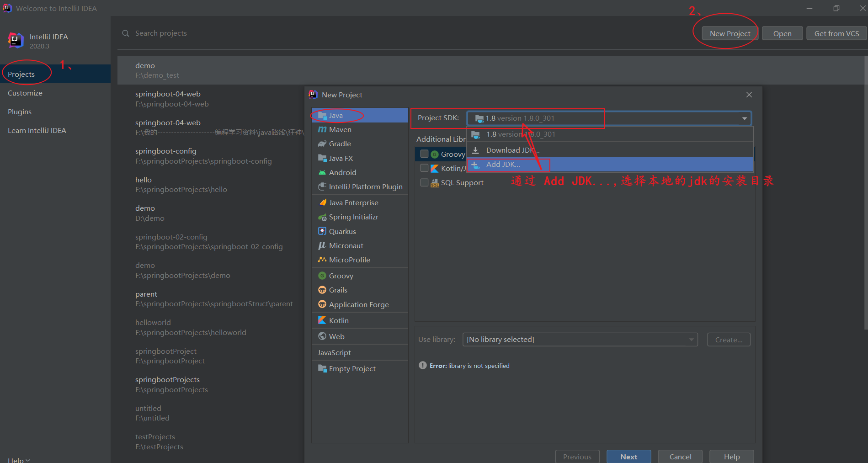Click the Kotlin icon in project type list
This screenshot has width=868, height=463.
322,320
